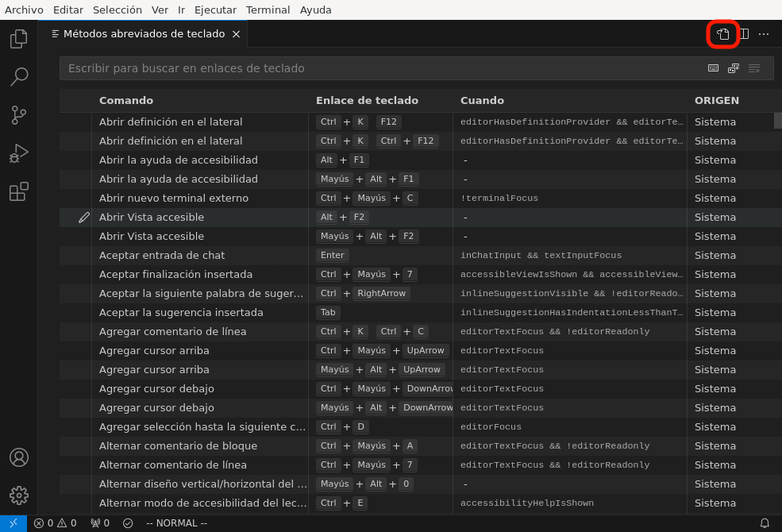The height and width of the screenshot is (532, 782).
Task: Open the Search view in activity bar
Action: [x=18, y=77]
